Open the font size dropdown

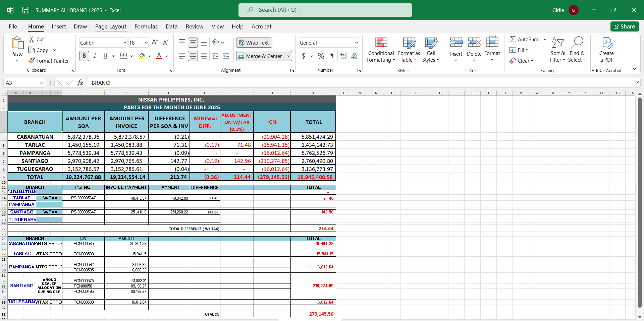[146, 43]
